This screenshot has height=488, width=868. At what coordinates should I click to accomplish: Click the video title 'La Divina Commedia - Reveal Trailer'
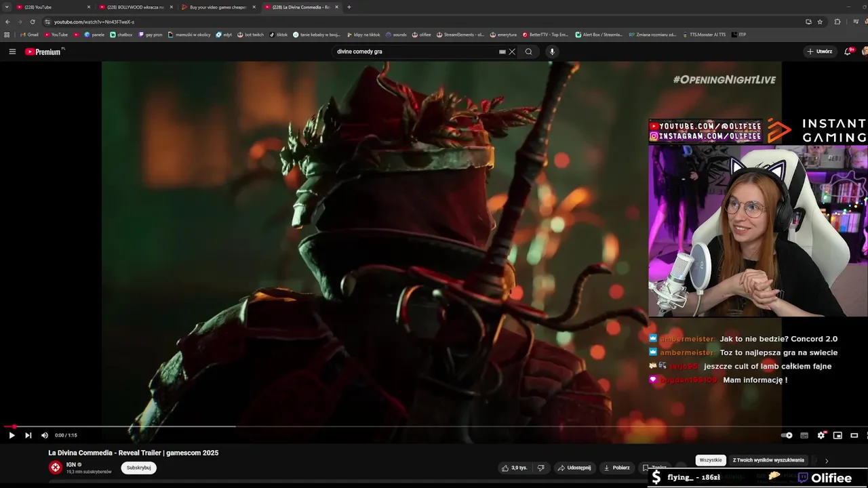tap(134, 453)
